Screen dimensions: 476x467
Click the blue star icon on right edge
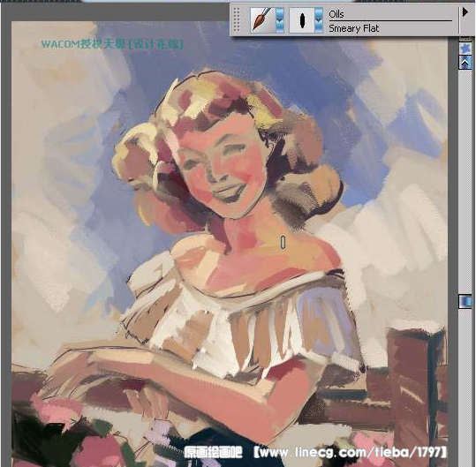(465, 49)
